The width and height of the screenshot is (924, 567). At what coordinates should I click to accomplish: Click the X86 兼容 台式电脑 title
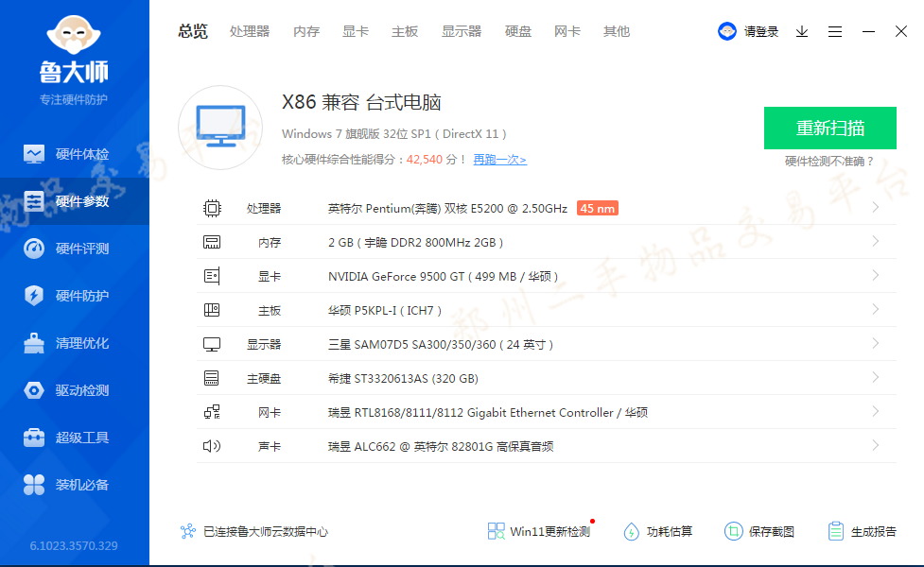361,102
